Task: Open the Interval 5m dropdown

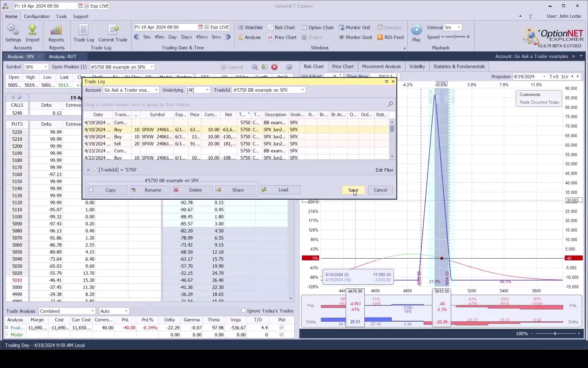Action: (x=459, y=28)
